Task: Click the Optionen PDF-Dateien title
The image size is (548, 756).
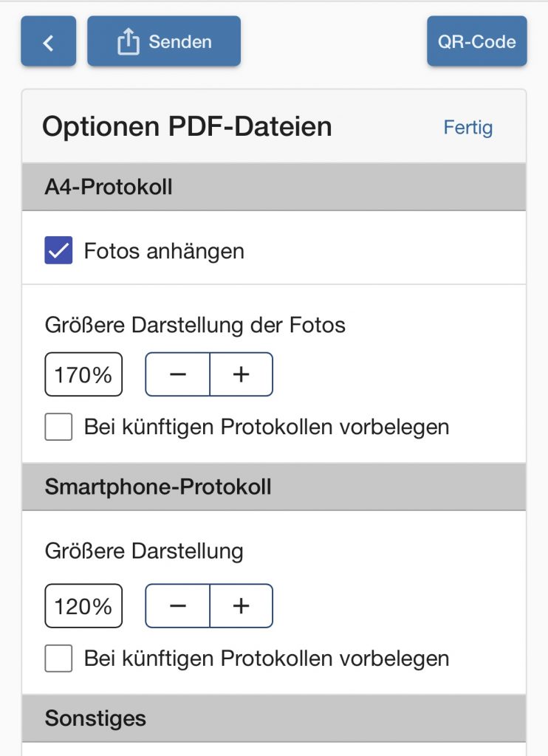Action: (187, 127)
